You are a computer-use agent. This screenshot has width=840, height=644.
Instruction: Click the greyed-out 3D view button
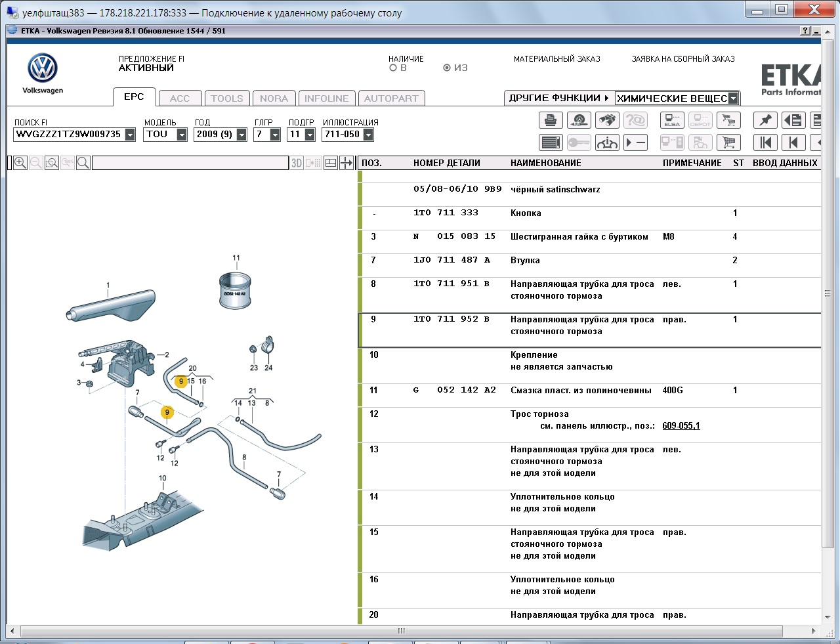pyautogui.click(x=297, y=163)
